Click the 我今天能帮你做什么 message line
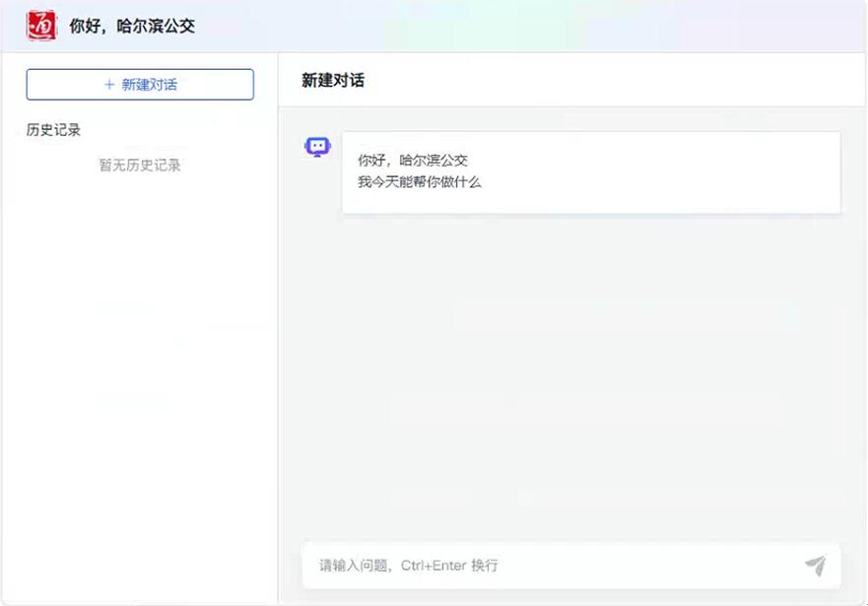The height and width of the screenshot is (606, 868). tap(420, 182)
